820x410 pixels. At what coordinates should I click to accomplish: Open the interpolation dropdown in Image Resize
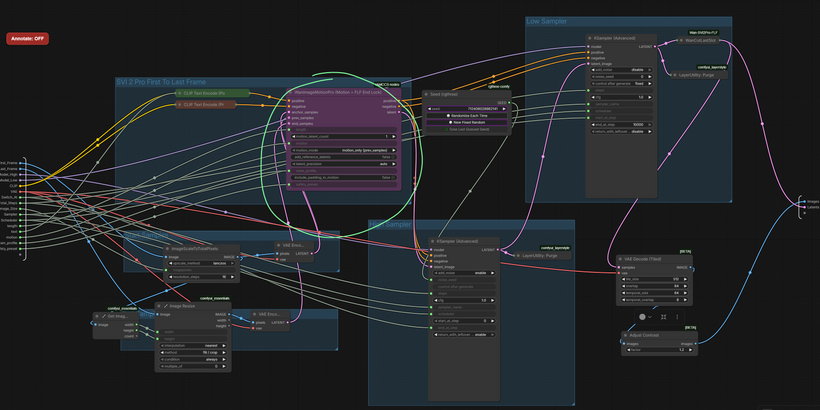coord(194,346)
